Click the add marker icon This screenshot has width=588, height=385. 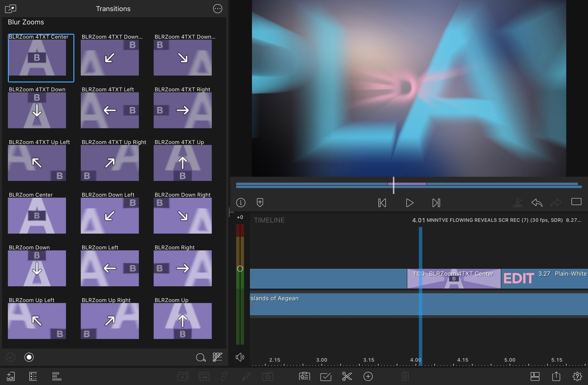tap(260, 202)
